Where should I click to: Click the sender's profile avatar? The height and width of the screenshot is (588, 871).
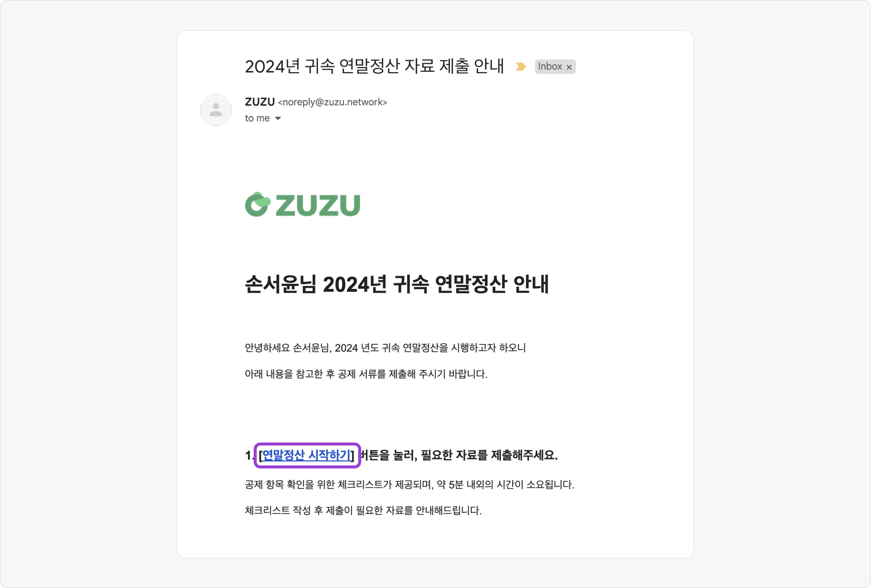[216, 110]
